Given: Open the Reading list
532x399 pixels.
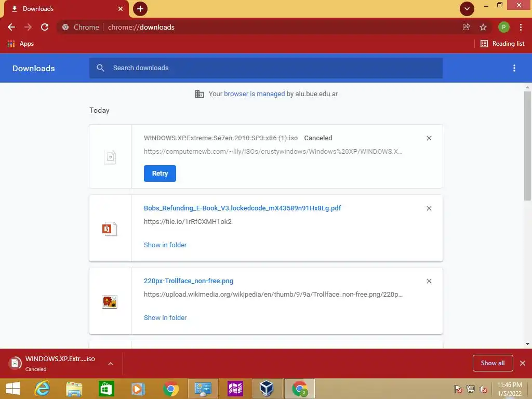Looking at the screenshot, I should point(502,44).
